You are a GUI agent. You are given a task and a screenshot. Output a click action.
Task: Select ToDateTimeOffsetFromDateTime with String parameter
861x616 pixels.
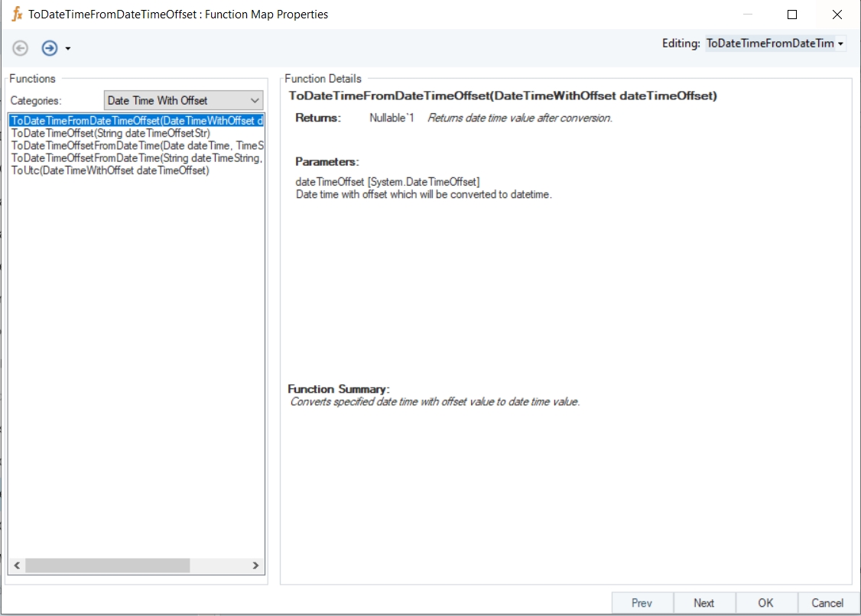(138, 157)
